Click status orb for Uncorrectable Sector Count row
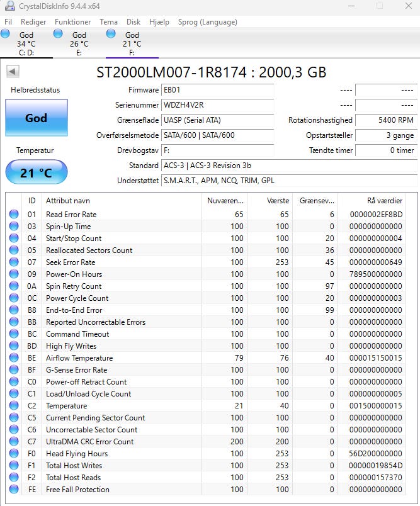Screen dimensions: 420x506 (14, 429)
